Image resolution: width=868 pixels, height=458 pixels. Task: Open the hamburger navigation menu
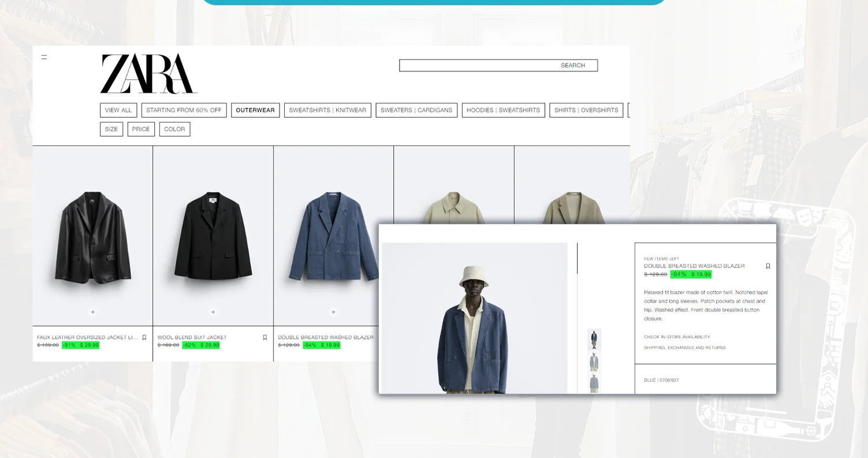pos(44,57)
